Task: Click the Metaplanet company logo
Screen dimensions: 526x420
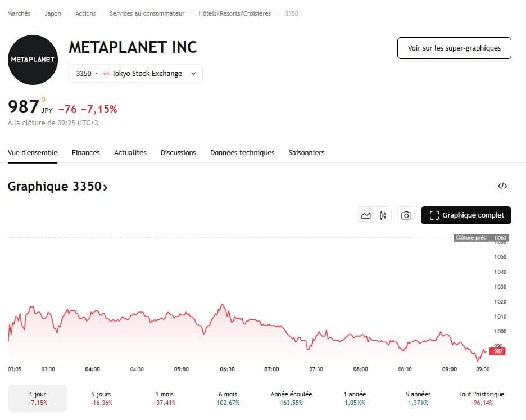Action: coord(33,60)
